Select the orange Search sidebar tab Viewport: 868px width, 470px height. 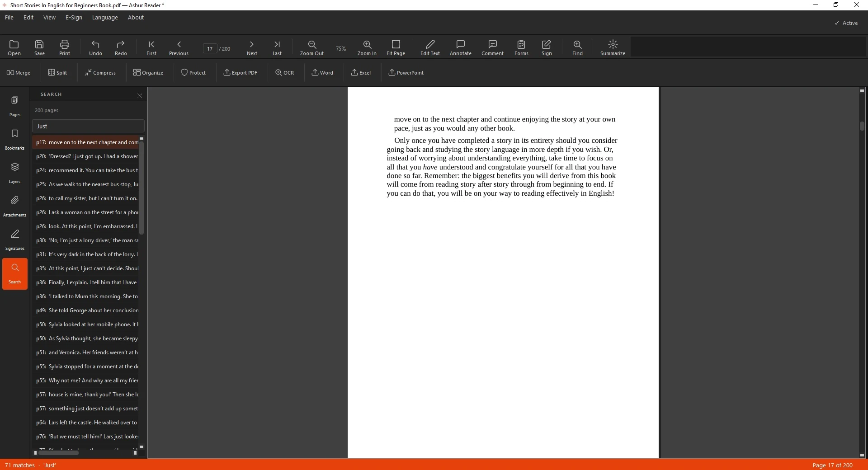click(x=14, y=273)
